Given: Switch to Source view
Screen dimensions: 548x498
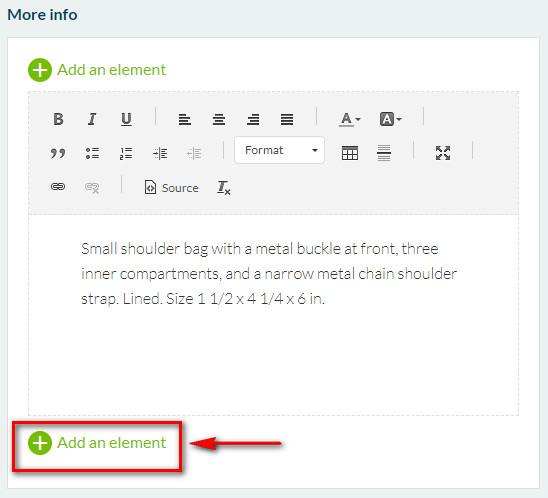Looking at the screenshot, I should [x=172, y=188].
